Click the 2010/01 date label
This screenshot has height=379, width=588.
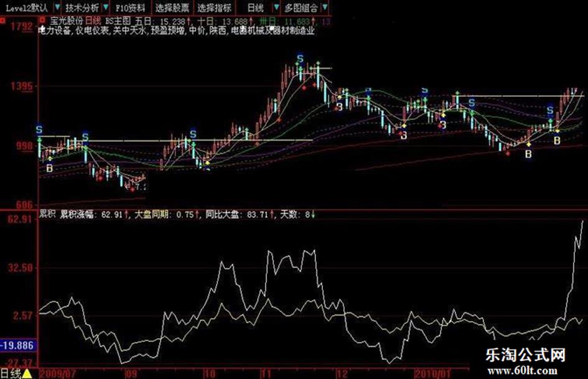point(432,374)
